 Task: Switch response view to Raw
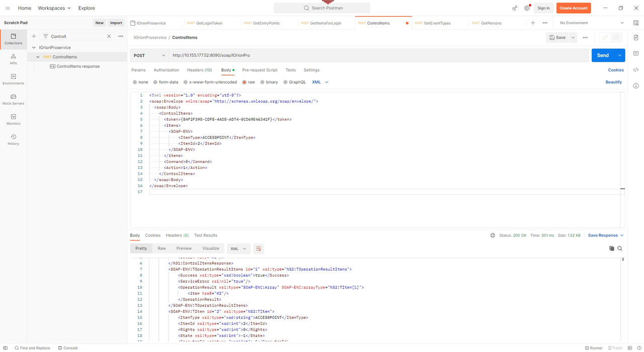[162, 248]
